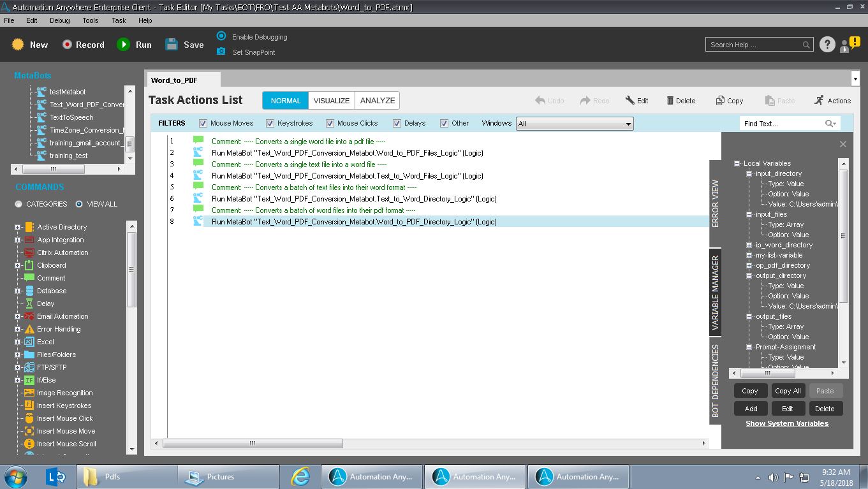The width and height of the screenshot is (868, 489).
Task: Toggle the Delays filter checkbox
Action: [397, 123]
